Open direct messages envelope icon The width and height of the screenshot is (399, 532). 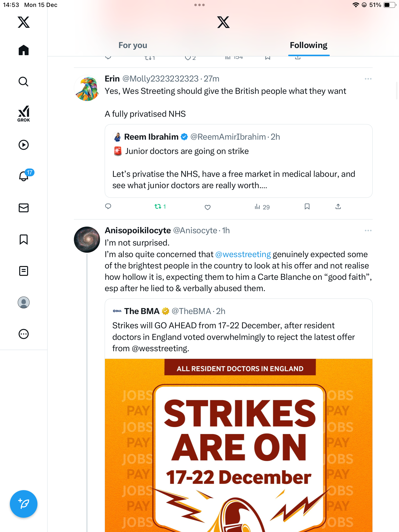click(24, 208)
